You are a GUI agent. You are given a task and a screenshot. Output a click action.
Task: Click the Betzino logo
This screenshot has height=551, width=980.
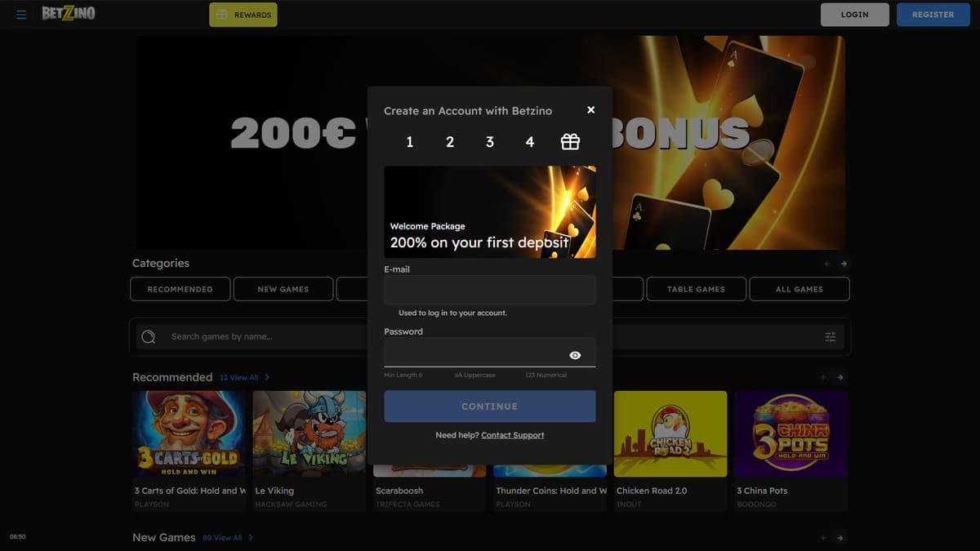[69, 14]
